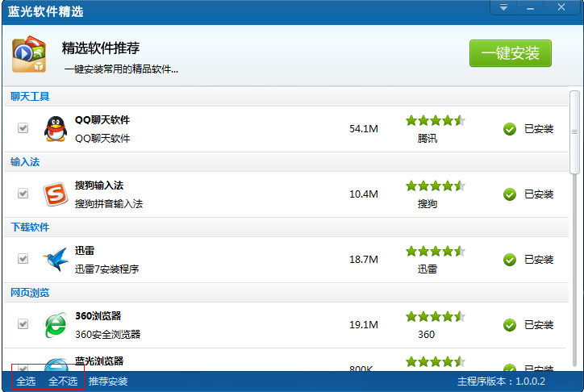584x392 pixels.
Task: Click the 360 browser icon
Action: click(56, 324)
